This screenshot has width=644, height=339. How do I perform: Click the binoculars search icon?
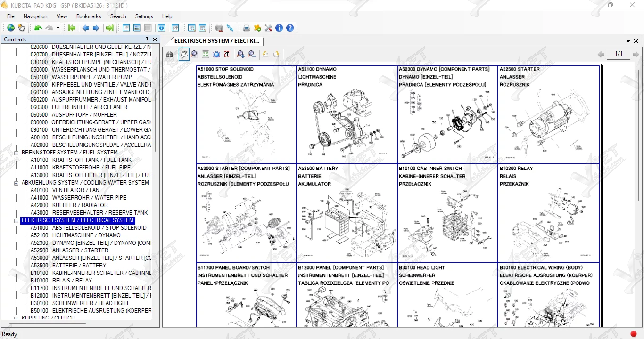[x=169, y=55]
